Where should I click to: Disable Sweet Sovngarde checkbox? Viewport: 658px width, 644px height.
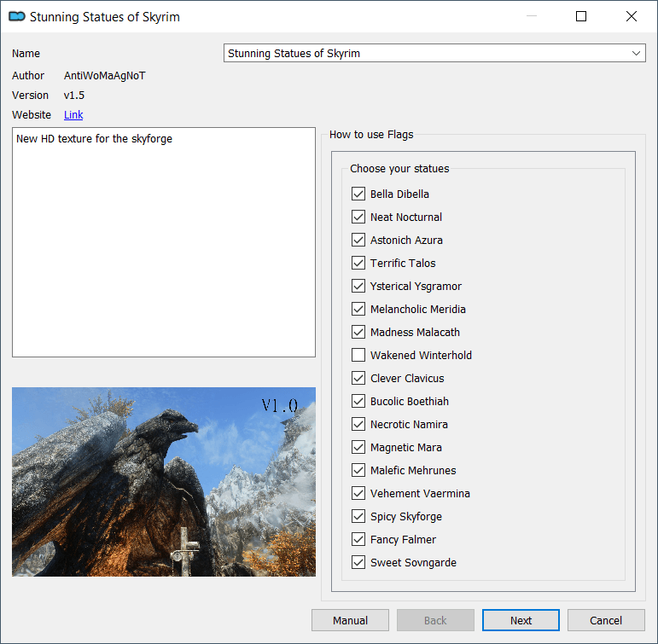358,562
